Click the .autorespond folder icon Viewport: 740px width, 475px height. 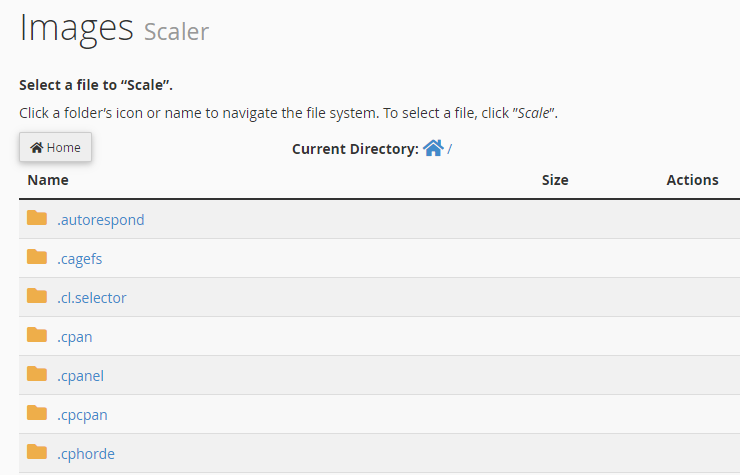37,218
